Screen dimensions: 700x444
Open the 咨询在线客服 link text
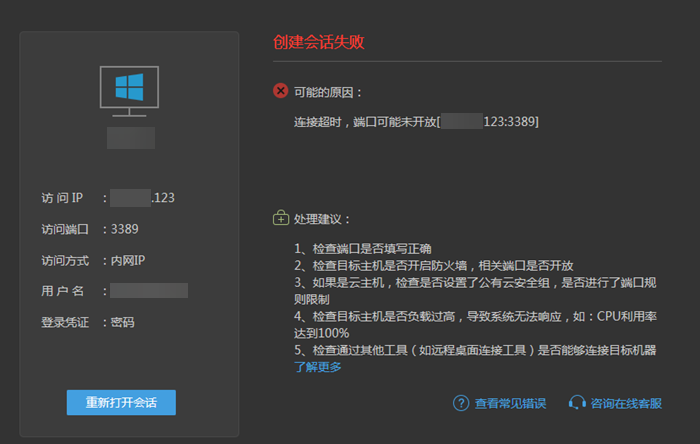[626, 404]
